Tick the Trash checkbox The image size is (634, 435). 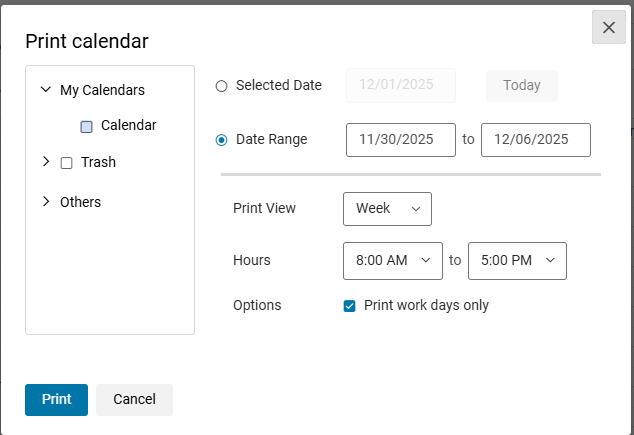point(67,163)
